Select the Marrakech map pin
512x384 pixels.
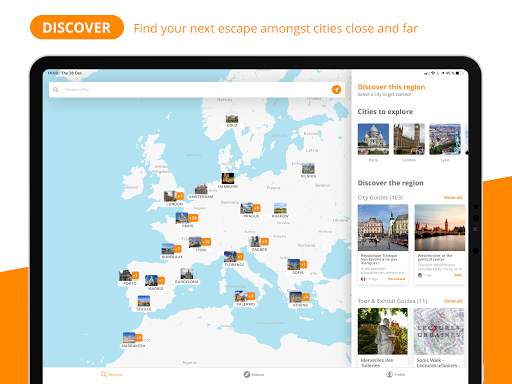point(133,340)
